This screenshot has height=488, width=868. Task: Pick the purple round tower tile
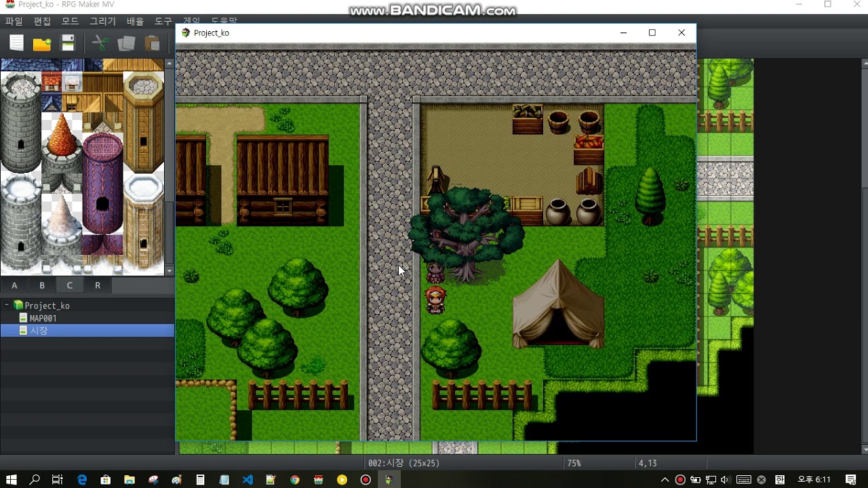102,183
